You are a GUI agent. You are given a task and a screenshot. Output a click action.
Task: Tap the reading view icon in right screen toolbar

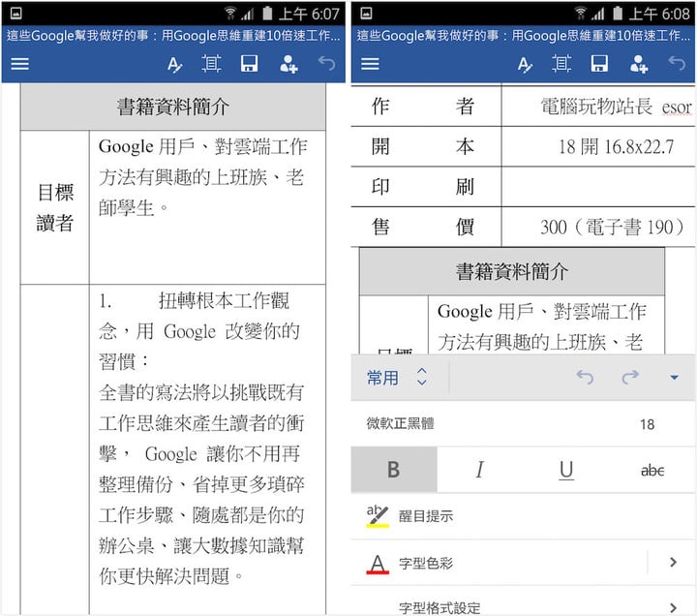[x=561, y=64]
